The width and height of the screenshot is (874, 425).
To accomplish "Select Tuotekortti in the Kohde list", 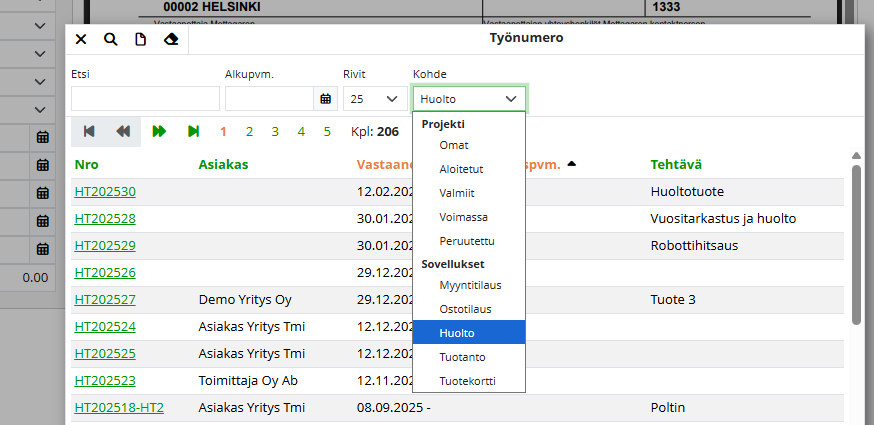I will [x=467, y=381].
